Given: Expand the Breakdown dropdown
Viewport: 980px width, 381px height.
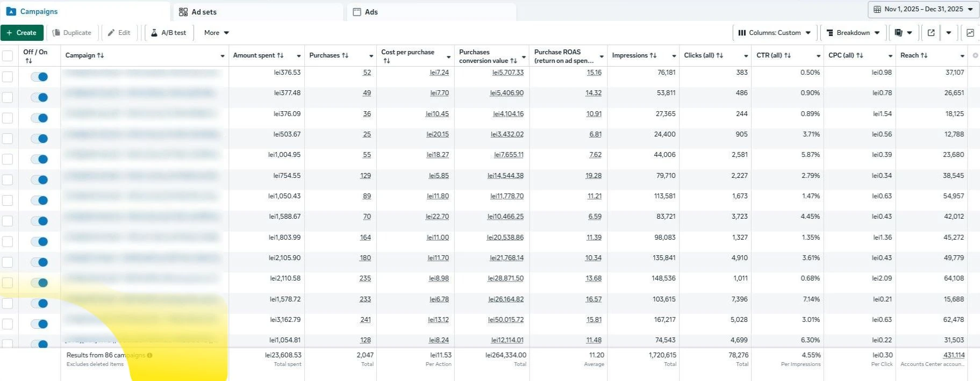Looking at the screenshot, I should coord(853,33).
